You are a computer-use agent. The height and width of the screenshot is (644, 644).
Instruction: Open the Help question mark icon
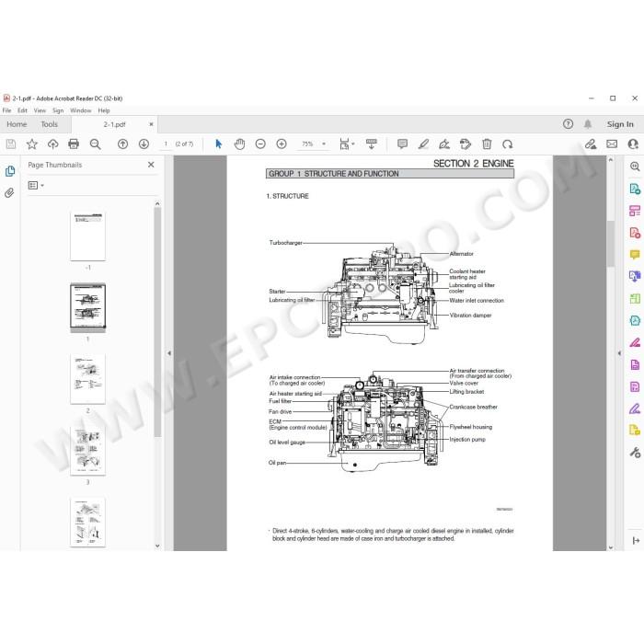[x=568, y=124]
